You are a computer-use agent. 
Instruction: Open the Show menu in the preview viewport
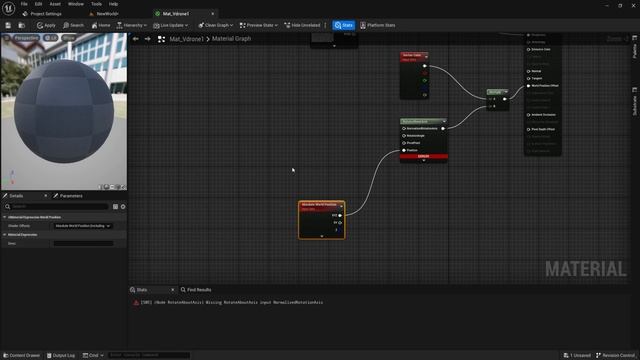pos(69,38)
